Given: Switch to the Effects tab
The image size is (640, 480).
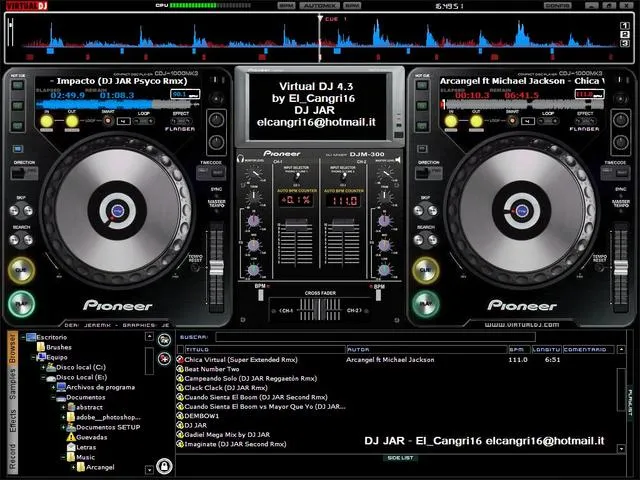Looking at the screenshot, I should (12, 421).
